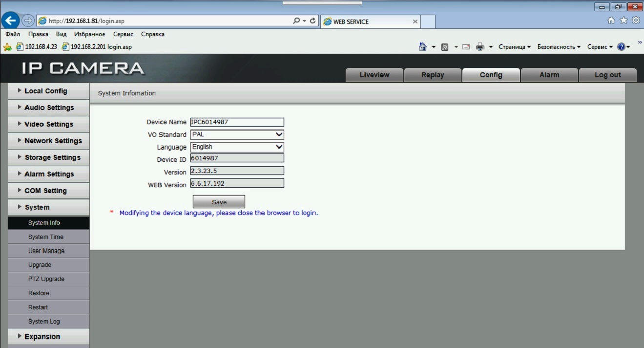The width and height of the screenshot is (644, 348).
Task: Click the printer icon in command bar
Action: pyautogui.click(x=480, y=47)
